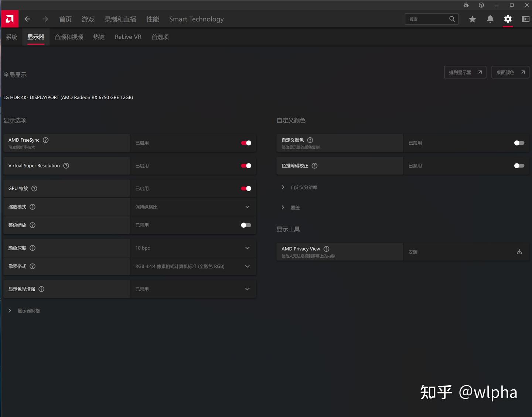Click the help icon beside AMD FreeSync
The image size is (532, 417).
point(46,140)
